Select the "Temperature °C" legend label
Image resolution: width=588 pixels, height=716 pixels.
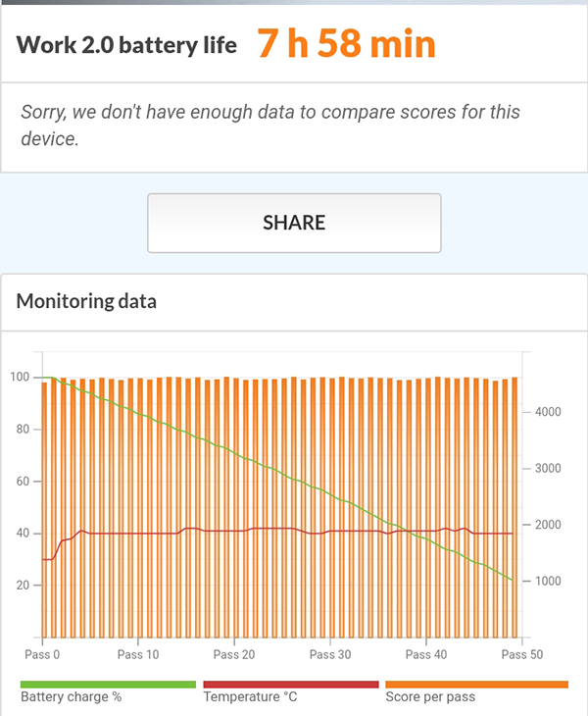[249, 698]
